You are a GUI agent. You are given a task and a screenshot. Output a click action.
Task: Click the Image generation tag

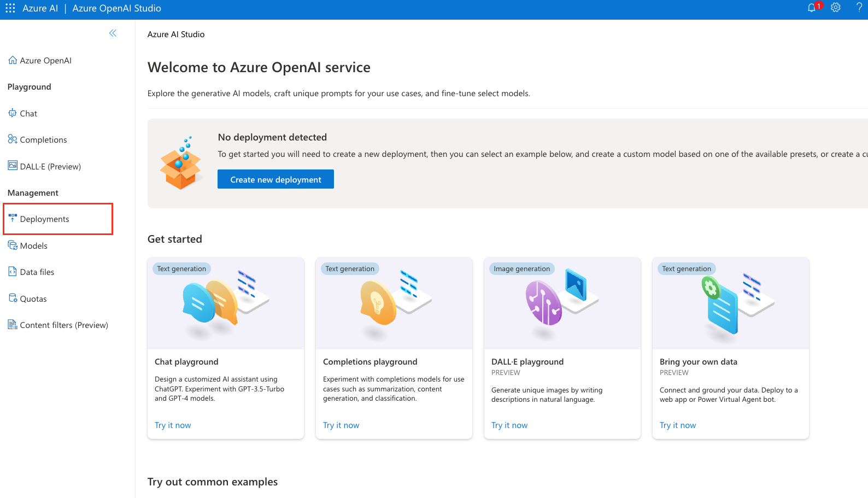[x=522, y=268]
